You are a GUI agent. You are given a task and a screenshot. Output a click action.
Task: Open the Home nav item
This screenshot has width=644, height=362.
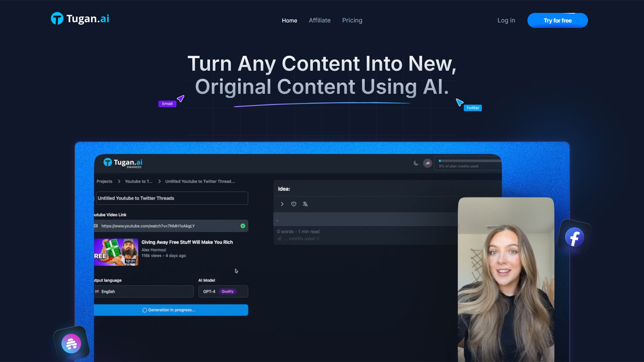tap(289, 20)
